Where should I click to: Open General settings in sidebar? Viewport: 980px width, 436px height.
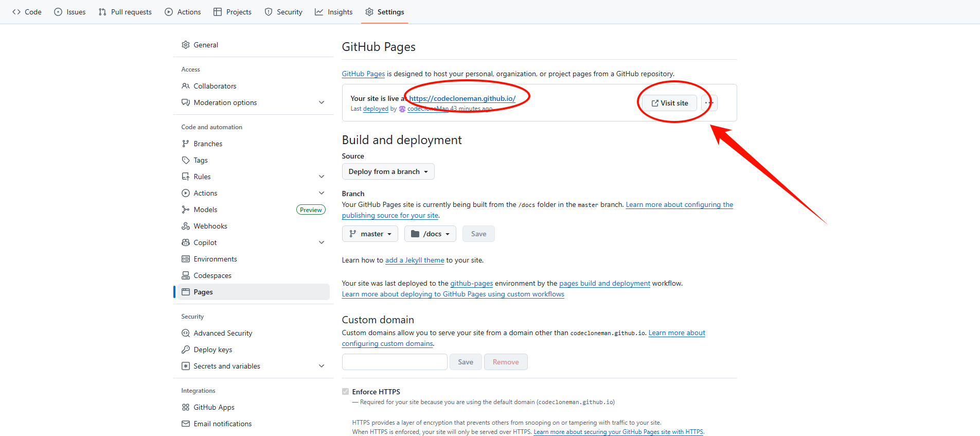(x=254, y=45)
